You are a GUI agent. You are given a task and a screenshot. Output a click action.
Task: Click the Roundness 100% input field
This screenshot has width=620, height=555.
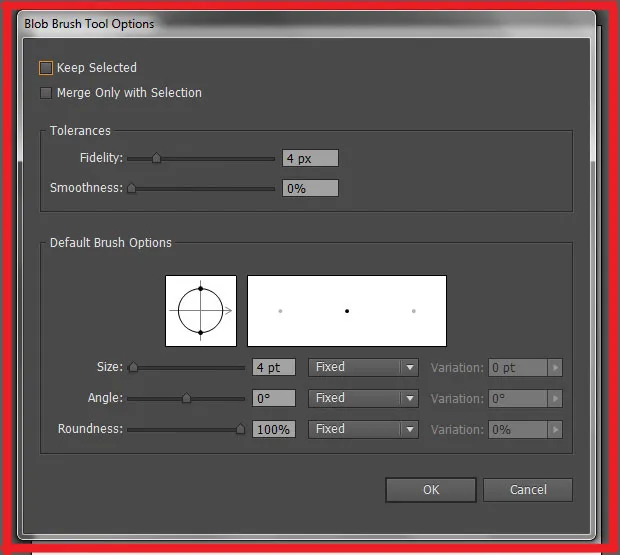click(x=273, y=429)
